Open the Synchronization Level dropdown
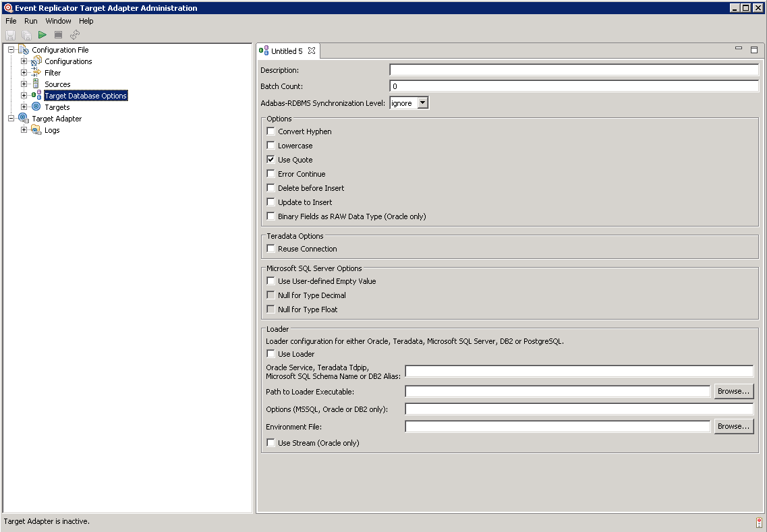The height and width of the screenshot is (532, 767). (x=422, y=103)
